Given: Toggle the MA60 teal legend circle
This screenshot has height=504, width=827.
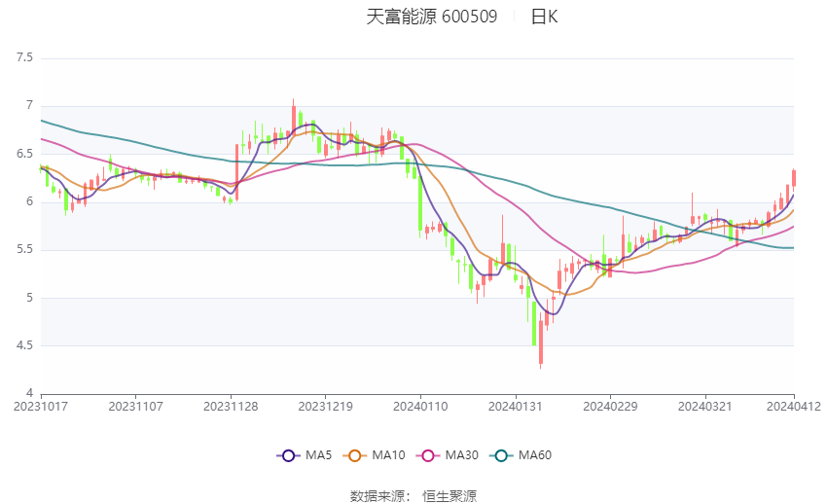Looking at the screenshot, I should click(501, 455).
